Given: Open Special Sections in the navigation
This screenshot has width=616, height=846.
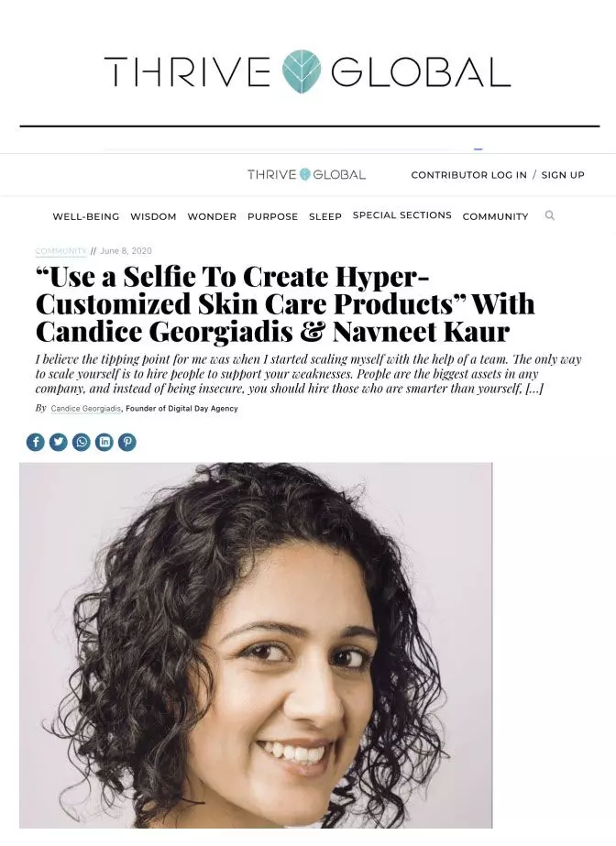Looking at the screenshot, I should 401,214.
